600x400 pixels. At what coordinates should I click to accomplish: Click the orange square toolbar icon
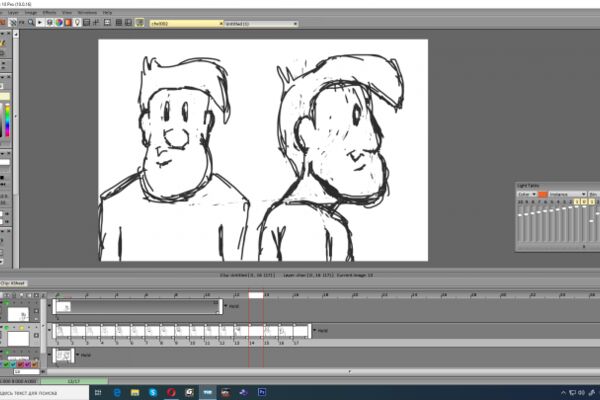[68, 23]
